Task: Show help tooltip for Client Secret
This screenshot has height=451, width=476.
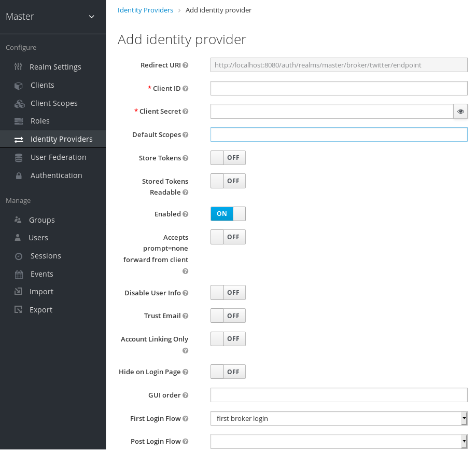Action: pyautogui.click(x=186, y=111)
